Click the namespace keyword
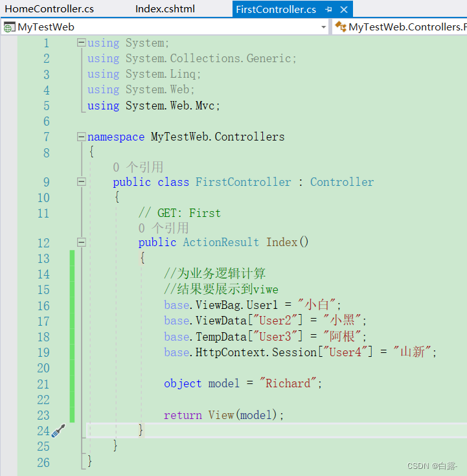The image size is (467, 476). point(116,137)
